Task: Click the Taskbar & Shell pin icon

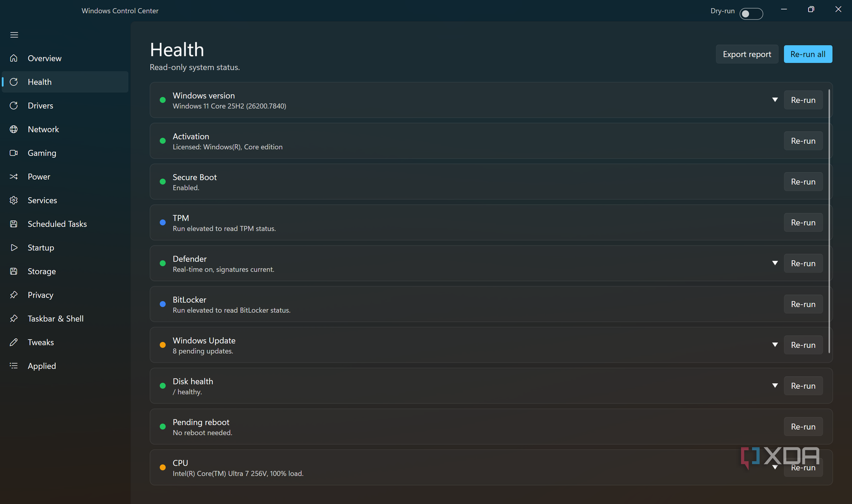Action: pyautogui.click(x=14, y=319)
